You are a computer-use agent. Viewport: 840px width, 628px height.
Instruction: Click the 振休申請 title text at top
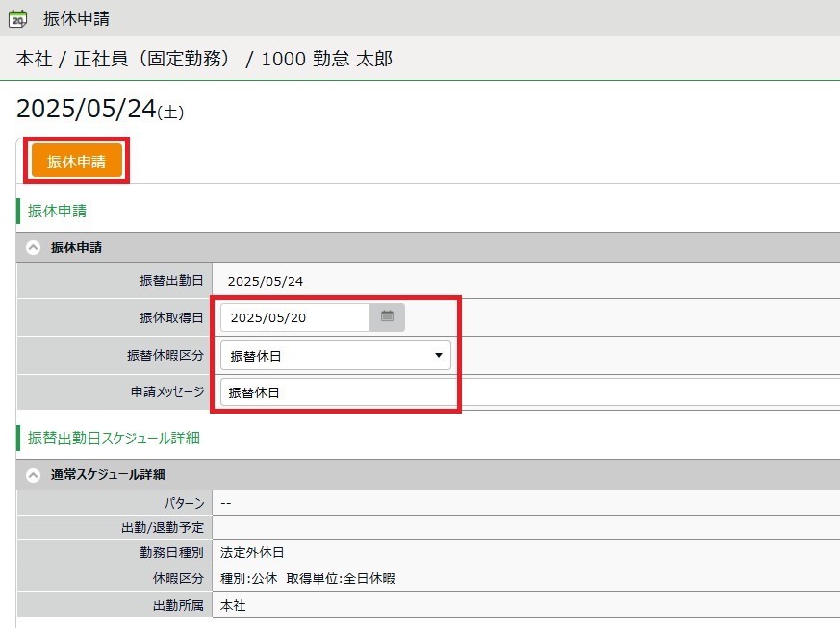point(76,18)
